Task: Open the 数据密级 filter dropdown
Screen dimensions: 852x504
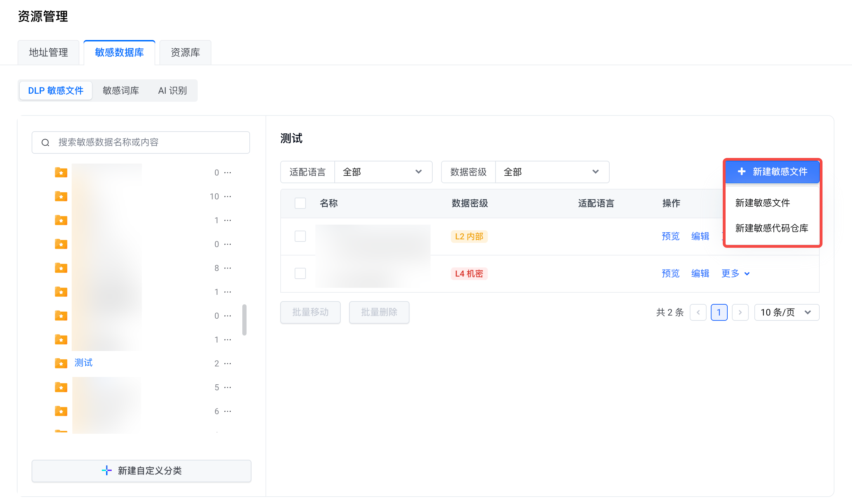Action: pyautogui.click(x=552, y=172)
